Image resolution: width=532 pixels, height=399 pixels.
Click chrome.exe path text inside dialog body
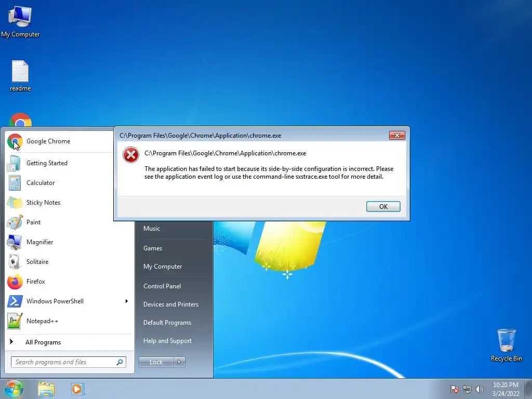tap(225, 153)
